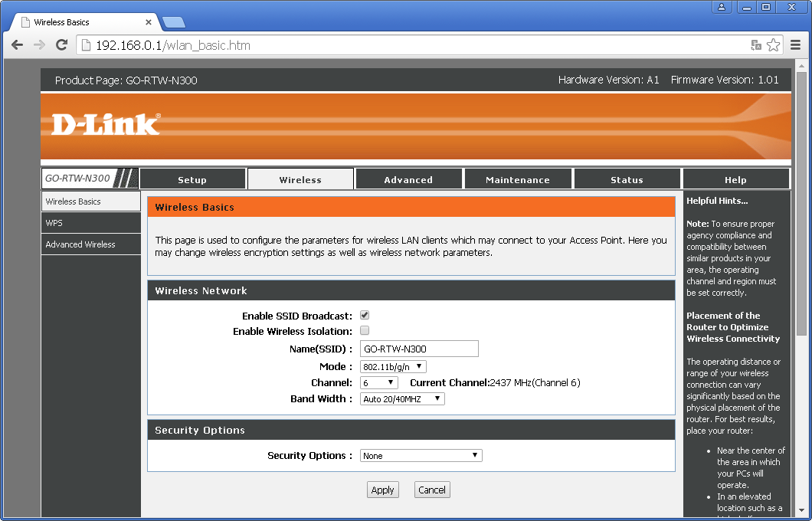Open the Maintenance tab
The image size is (812, 521).
coord(518,180)
